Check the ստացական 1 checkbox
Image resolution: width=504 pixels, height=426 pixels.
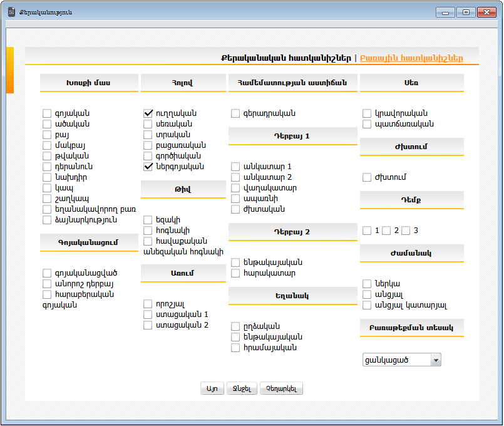coord(148,314)
